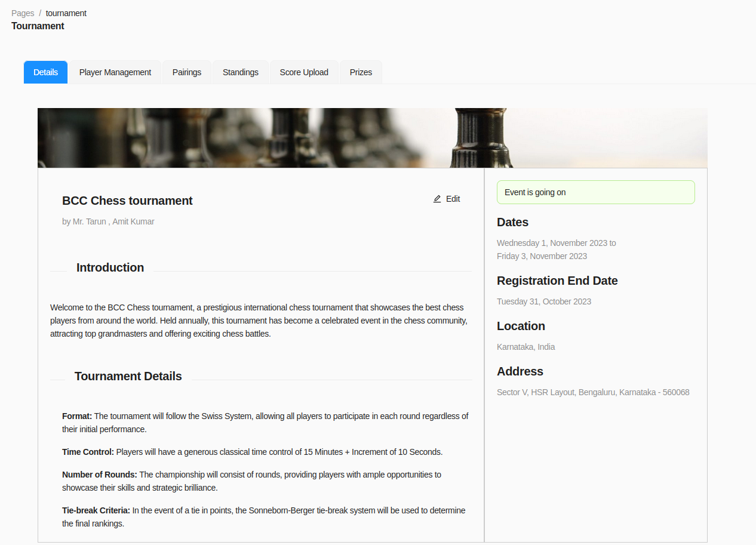Click the 'Format:' label
The image size is (756, 545).
77,416
